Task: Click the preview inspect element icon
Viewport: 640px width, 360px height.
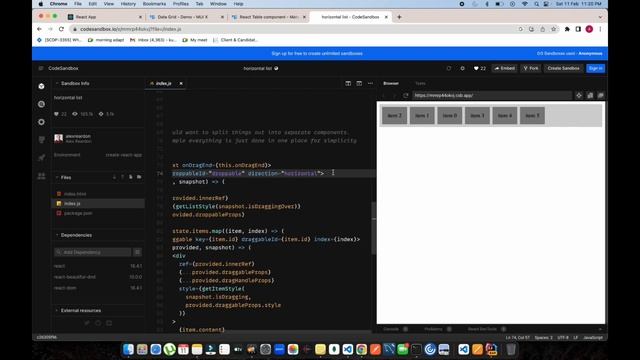Action: (x=579, y=95)
